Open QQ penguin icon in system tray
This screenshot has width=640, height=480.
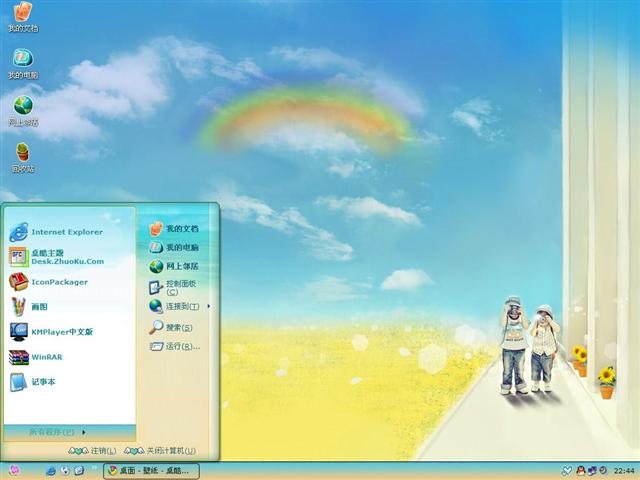[x=581, y=471]
